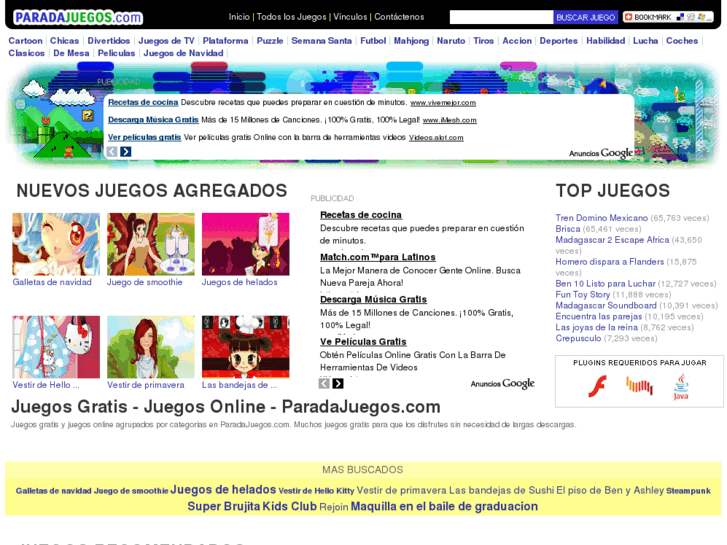Screen dimensions: 727x545
Task: Select the Chicas category
Action: click(x=64, y=41)
